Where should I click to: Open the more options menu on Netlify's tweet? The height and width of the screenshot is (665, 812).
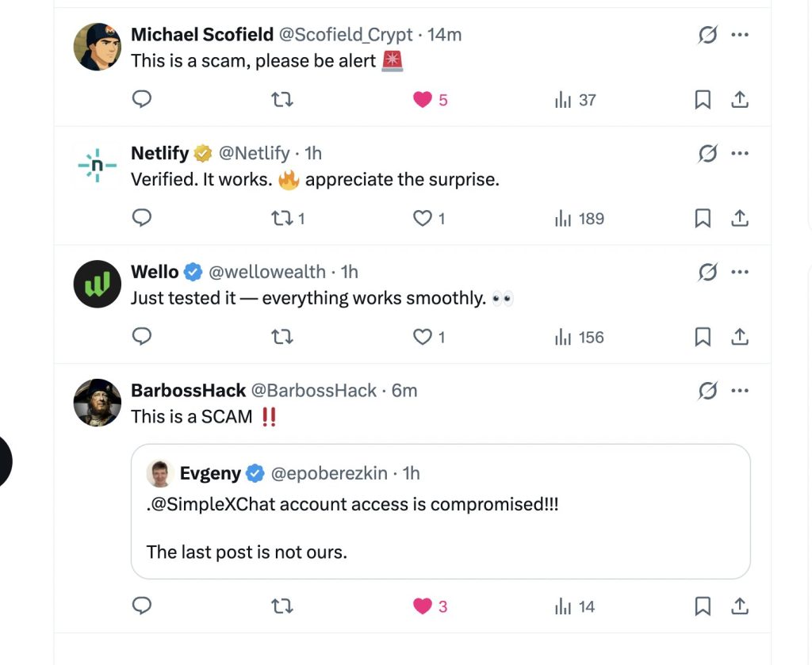click(x=739, y=153)
